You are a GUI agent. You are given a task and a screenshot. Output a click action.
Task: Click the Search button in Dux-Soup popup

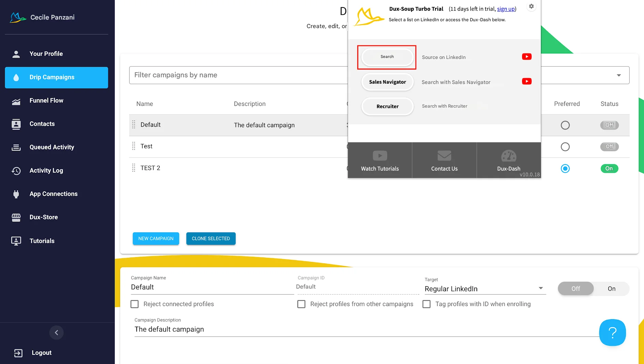coord(387,57)
